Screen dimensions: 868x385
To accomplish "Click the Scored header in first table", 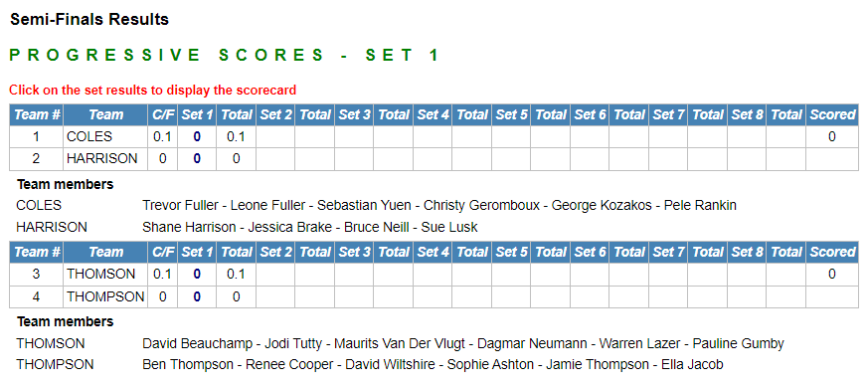I will (x=832, y=114).
